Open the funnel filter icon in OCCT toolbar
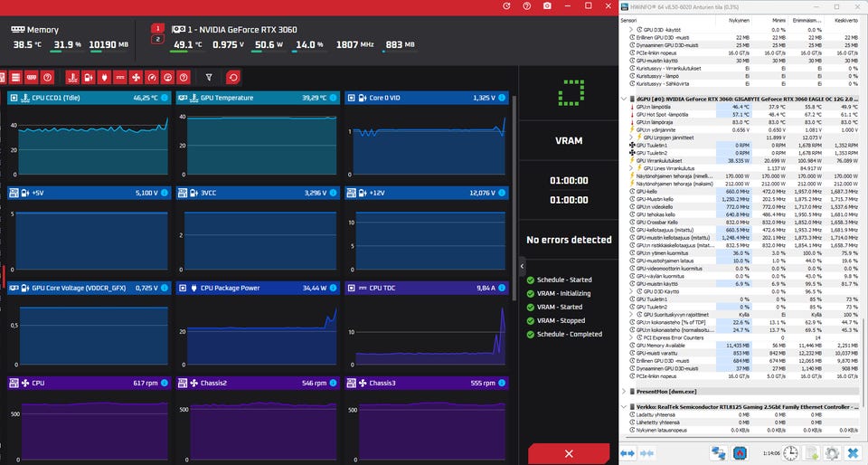The image size is (868, 465). click(209, 78)
